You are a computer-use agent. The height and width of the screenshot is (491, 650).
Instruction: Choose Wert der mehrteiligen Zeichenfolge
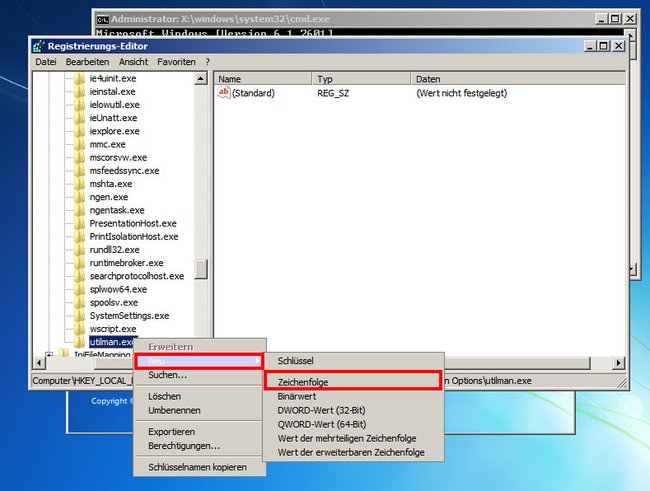tap(353, 438)
